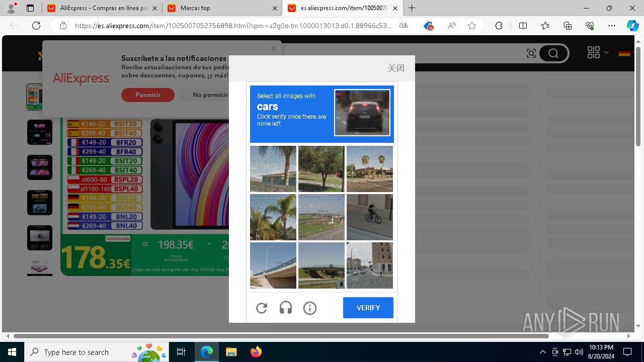Switch to the AliExpress Compras en línea tab

tap(102, 8)
